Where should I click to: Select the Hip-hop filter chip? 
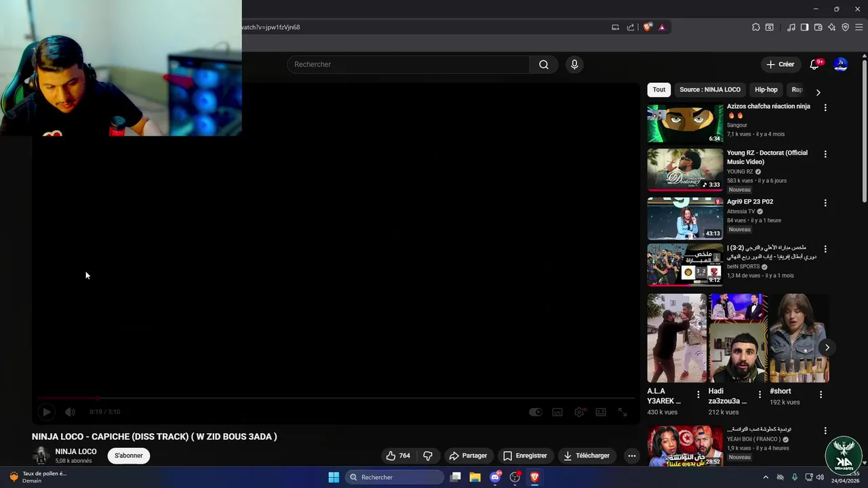(x=766, y=89)
